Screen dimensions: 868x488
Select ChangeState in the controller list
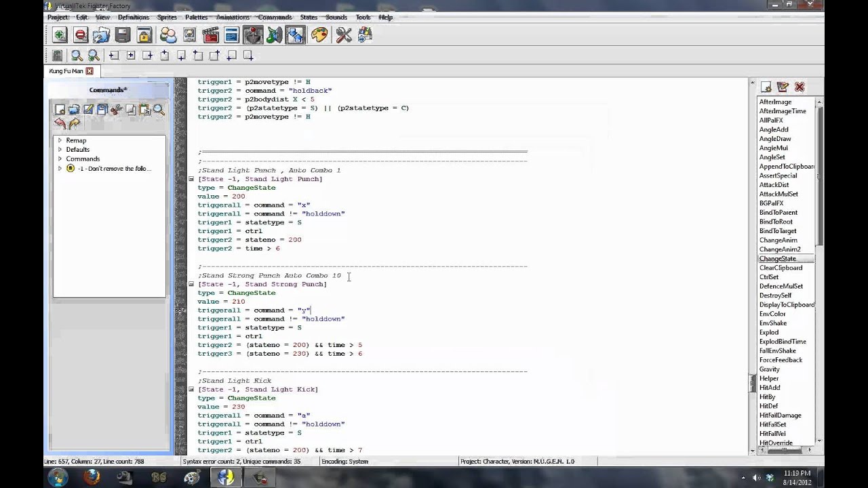click(778, 258)
